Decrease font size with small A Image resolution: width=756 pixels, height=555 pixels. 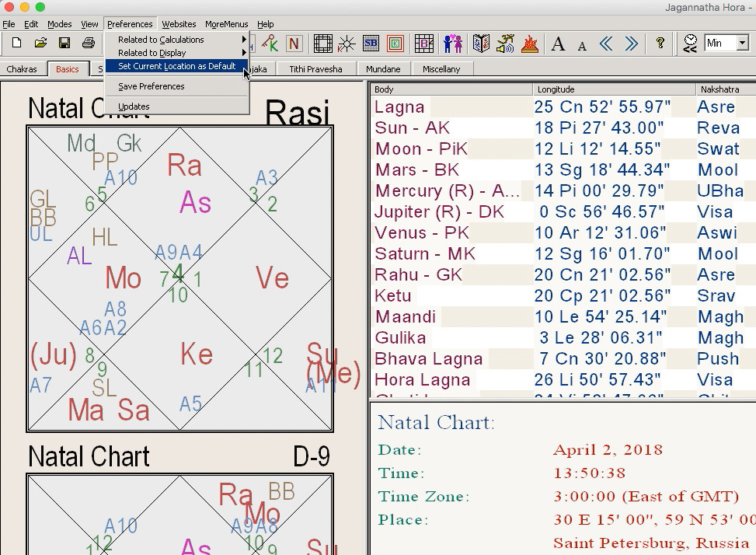582,46
